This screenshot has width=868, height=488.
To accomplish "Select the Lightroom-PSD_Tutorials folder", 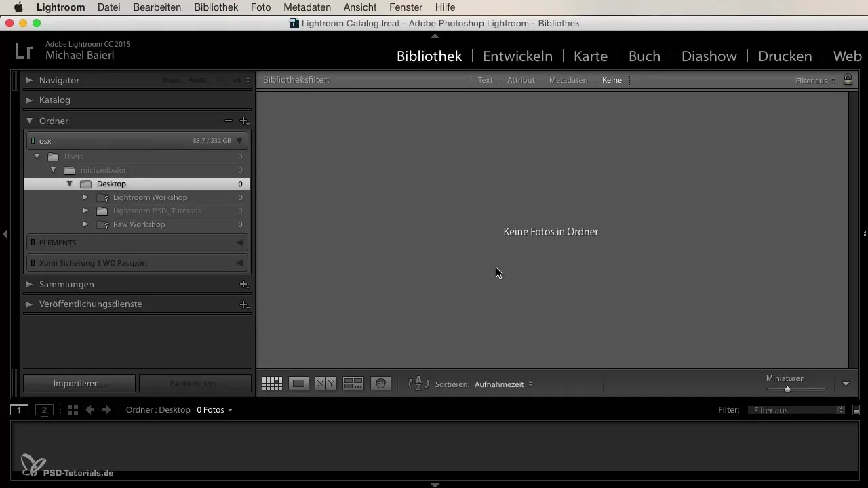I will (138, 211).
